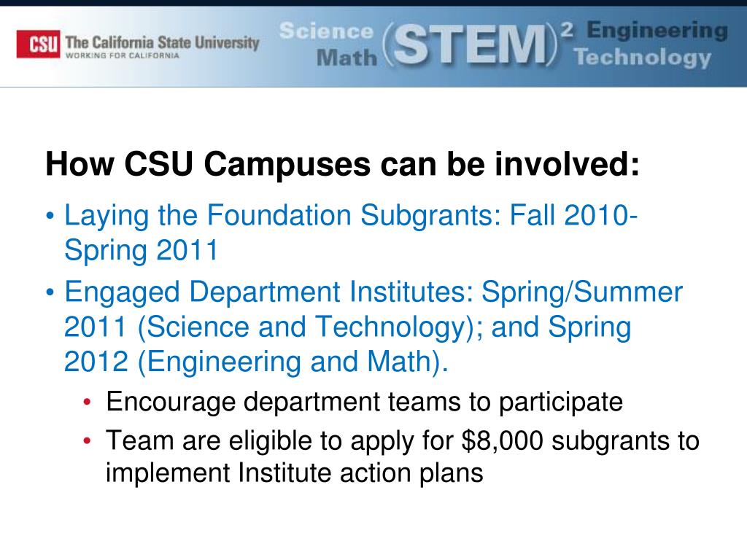Click the large STEM banner text
Image resolution: width=747 pixels, height=560 pixels.
(471, 44)
